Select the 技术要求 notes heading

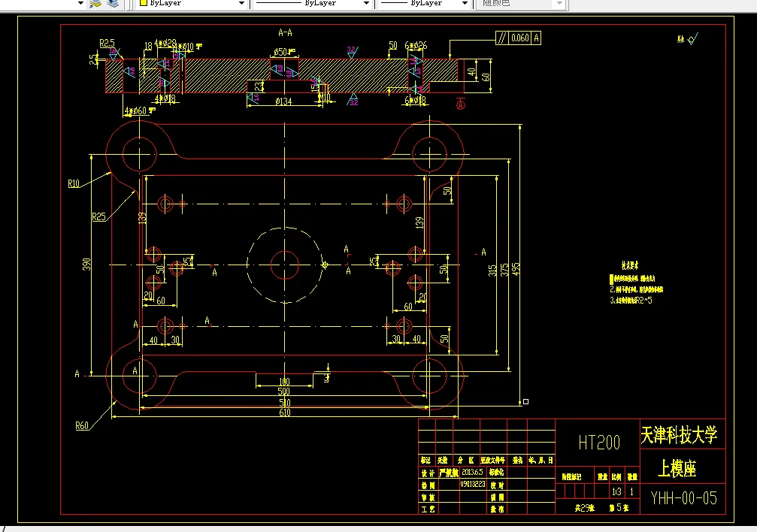point(630,265)
